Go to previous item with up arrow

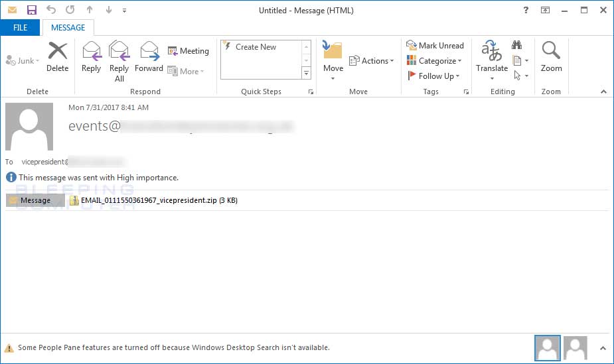click(90, 10)
